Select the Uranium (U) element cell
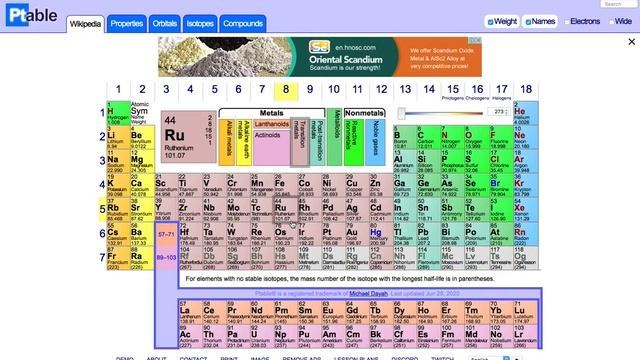The width and height of the screenshot is (640, 360). (262, 337)
